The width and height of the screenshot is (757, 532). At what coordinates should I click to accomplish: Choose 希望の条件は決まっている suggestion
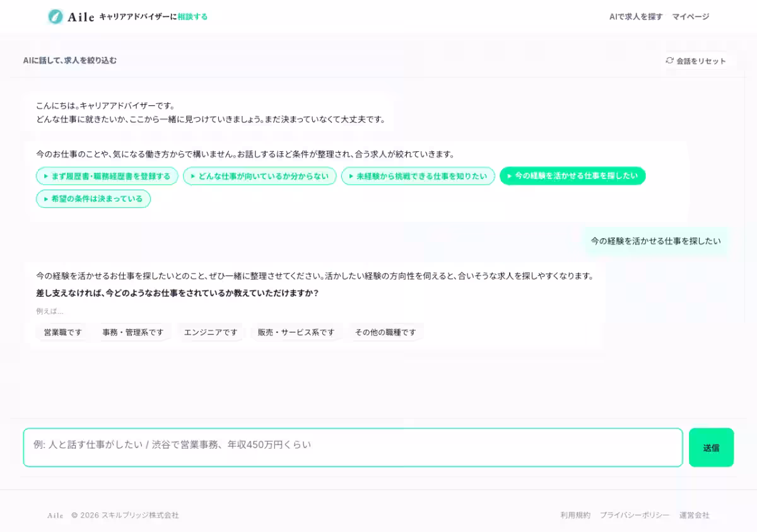pos(93,199)
